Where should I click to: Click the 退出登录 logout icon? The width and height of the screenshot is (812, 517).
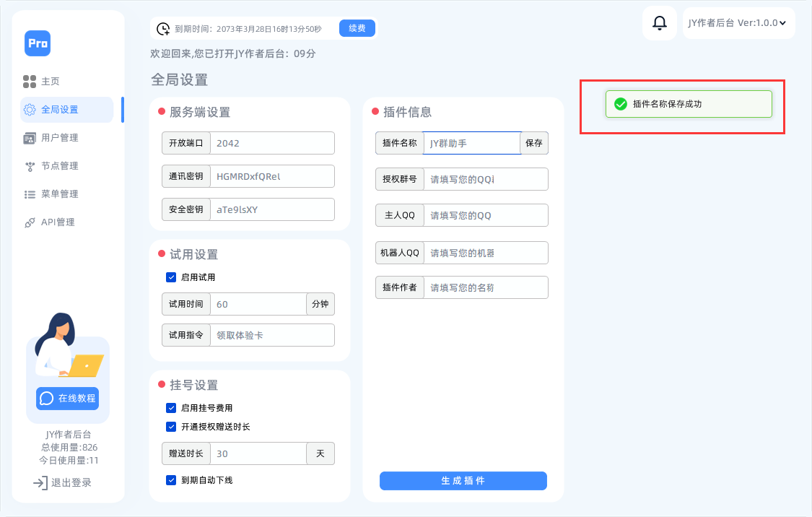pos(38,482)
